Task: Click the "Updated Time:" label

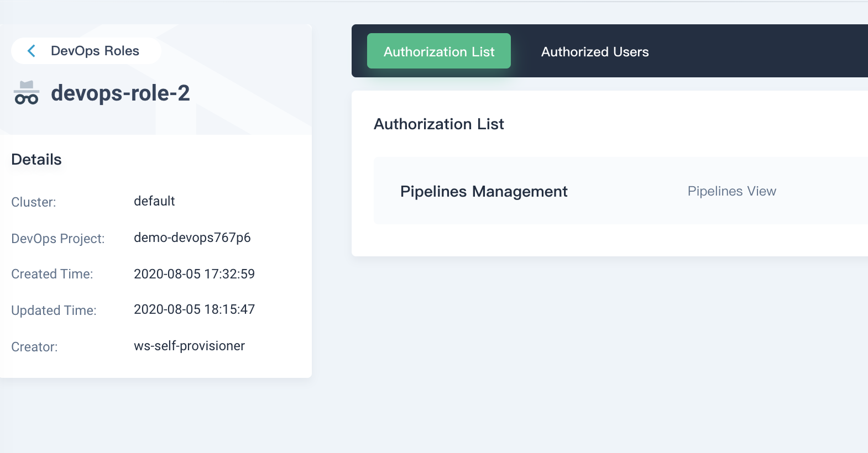Action: 54,310
